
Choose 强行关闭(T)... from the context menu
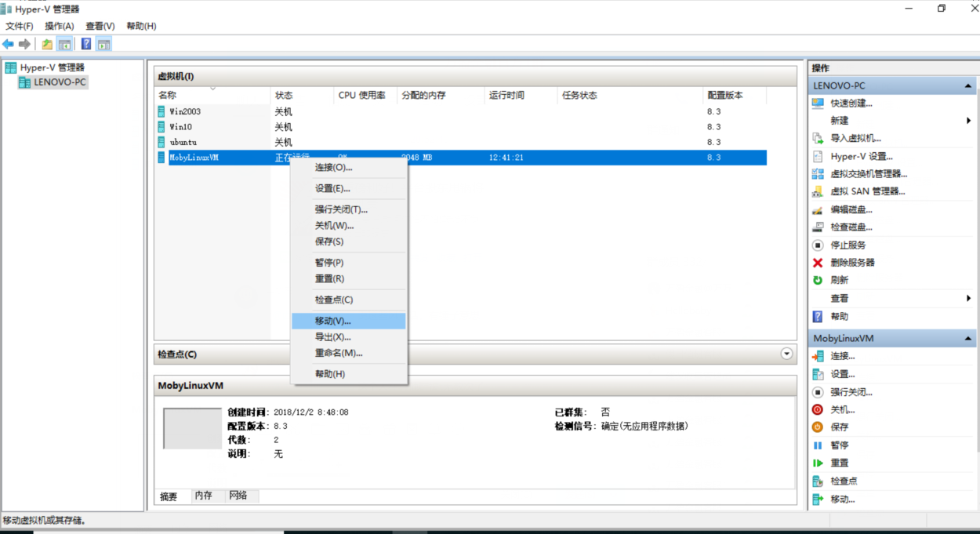(349, 209)
